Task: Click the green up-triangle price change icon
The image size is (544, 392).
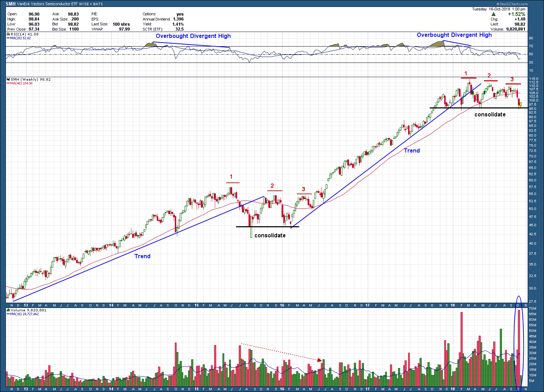Action: (x=494, y=14)
